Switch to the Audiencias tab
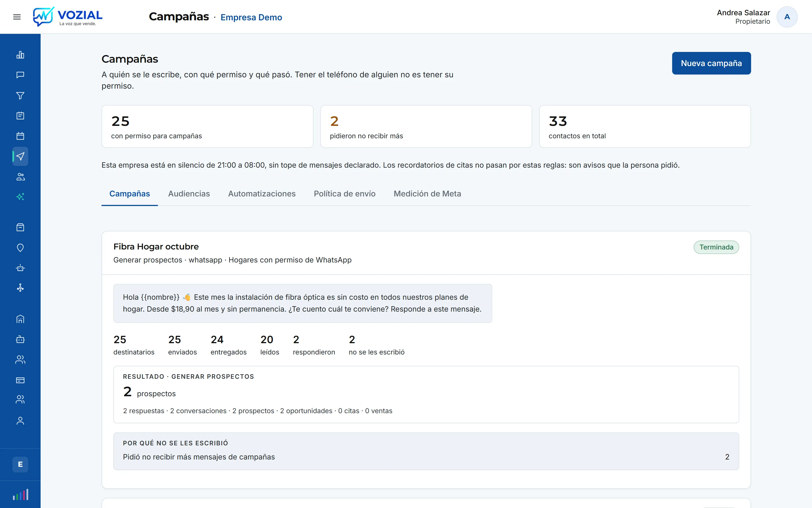Image resolution: width=812 pixels, height=508 pixels. 189,194
